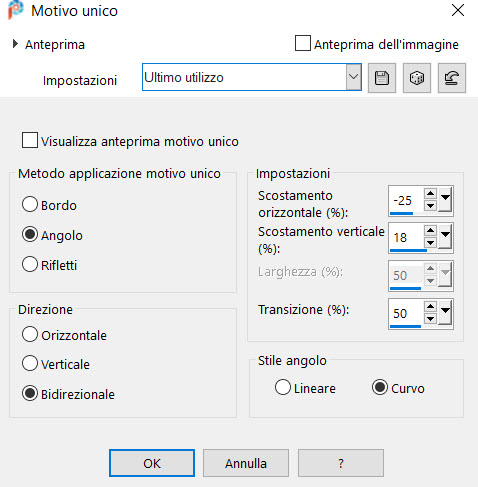
Task: Click the Annulla button
Action: (246, 463)
